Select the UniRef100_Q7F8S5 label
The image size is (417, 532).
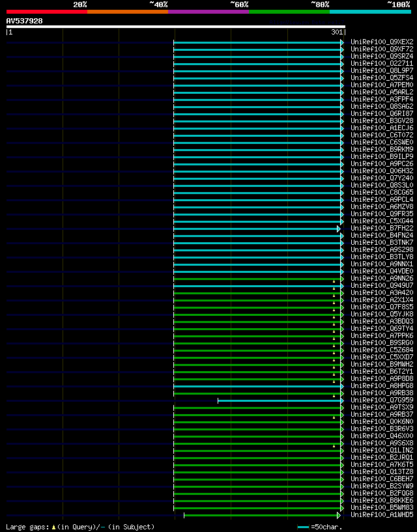point(382,307)
